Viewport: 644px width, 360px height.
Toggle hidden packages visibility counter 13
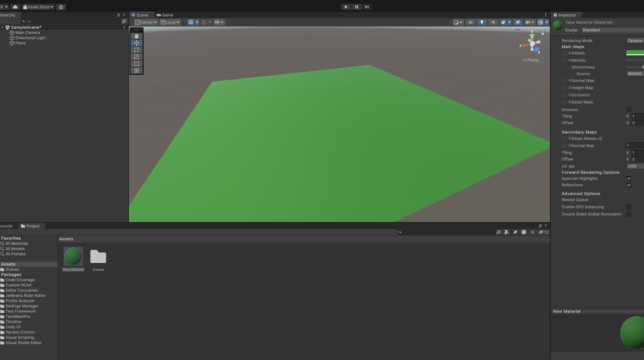[x=543, y=232]
